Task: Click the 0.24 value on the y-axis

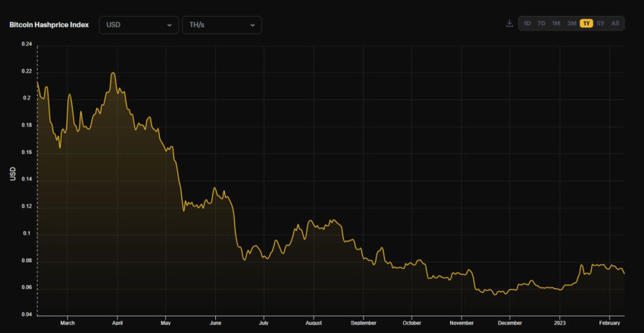Action: [27, 45]
